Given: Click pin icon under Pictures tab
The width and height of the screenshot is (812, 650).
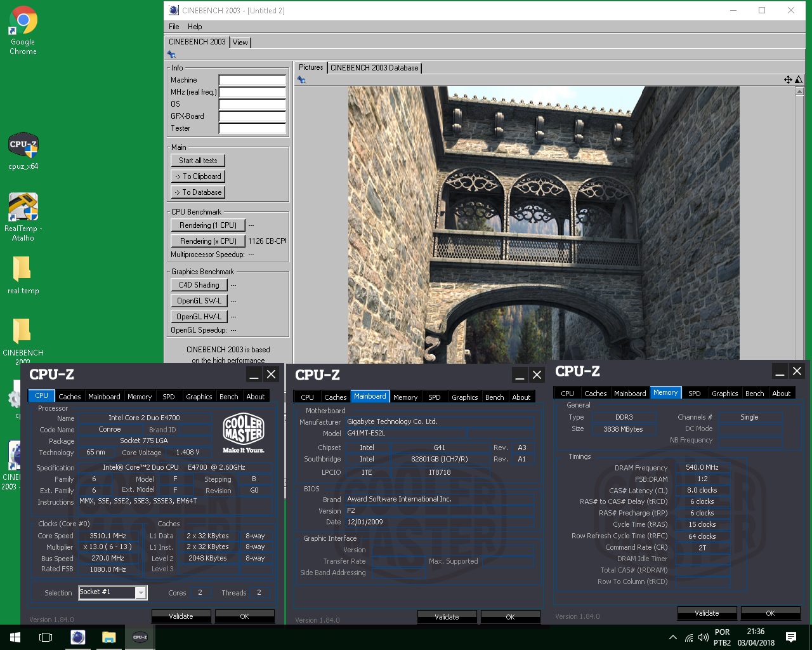Looking at the screenshot, I should tap(301, 79).
